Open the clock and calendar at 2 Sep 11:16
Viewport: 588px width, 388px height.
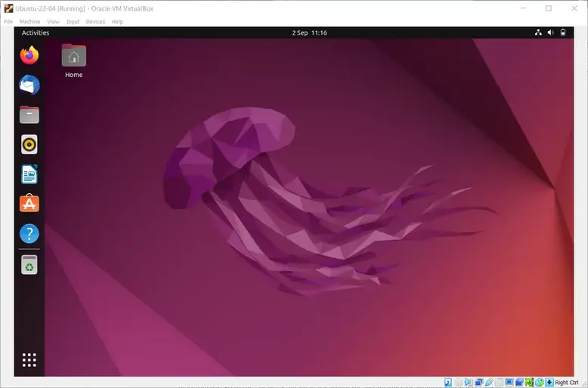(309, 32)
